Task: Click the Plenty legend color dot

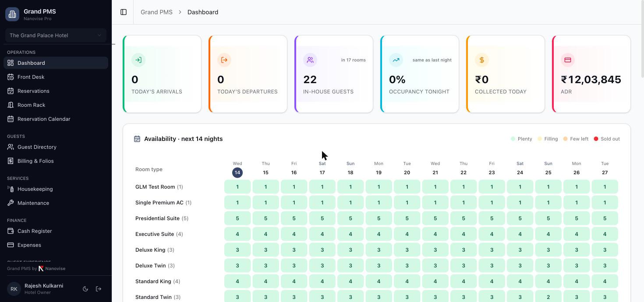Action: pos(513,139)
